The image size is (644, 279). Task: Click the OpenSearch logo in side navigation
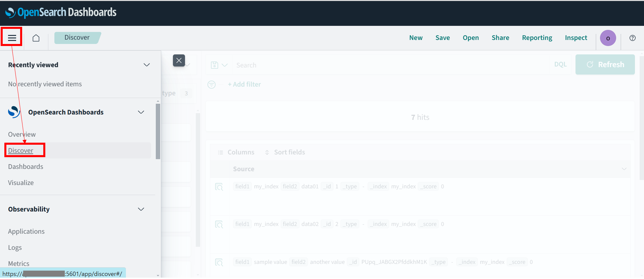click(14, 112)
